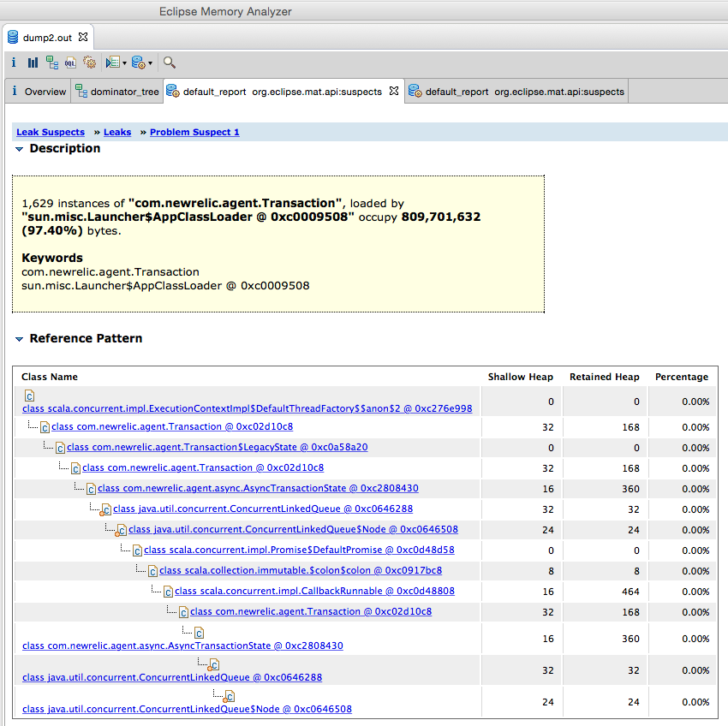Click the query browser database icon
The width and height of the screenshot is (728, 726).
coord(139,62)
